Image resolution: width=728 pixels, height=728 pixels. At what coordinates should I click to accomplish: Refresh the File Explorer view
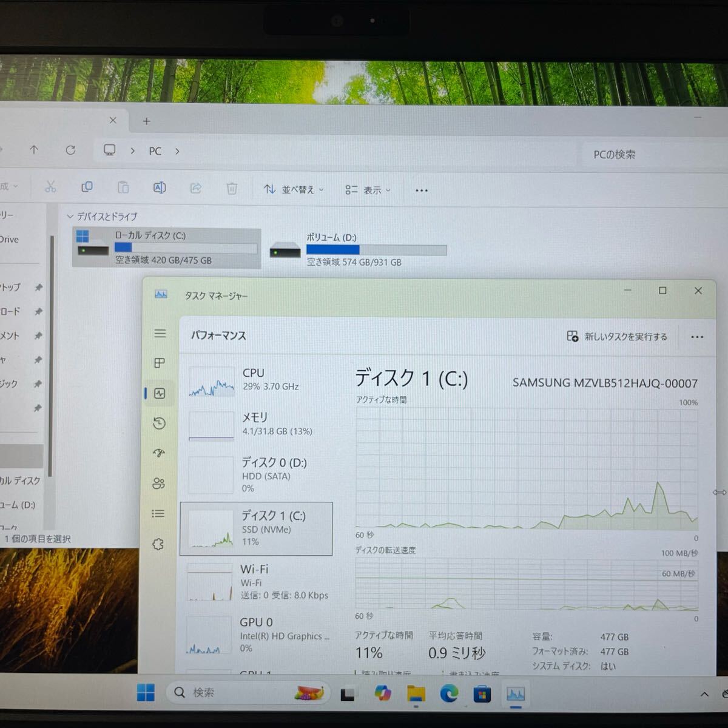(x=70, y=150)
